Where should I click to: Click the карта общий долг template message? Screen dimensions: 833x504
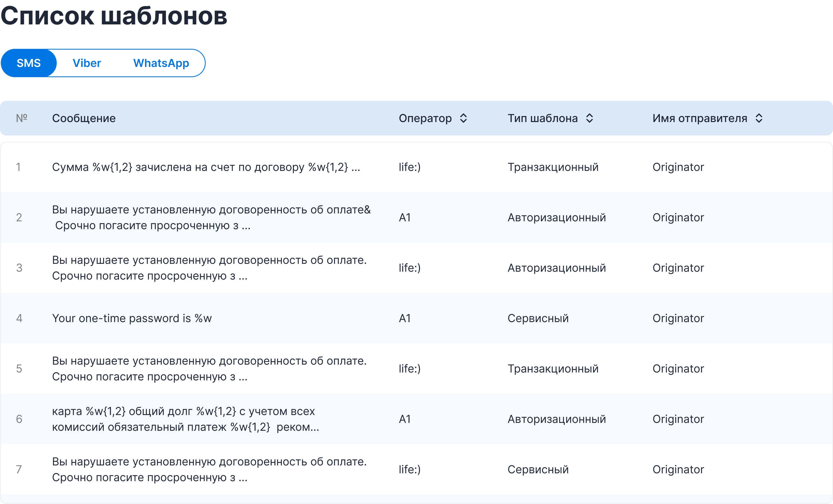185,419
